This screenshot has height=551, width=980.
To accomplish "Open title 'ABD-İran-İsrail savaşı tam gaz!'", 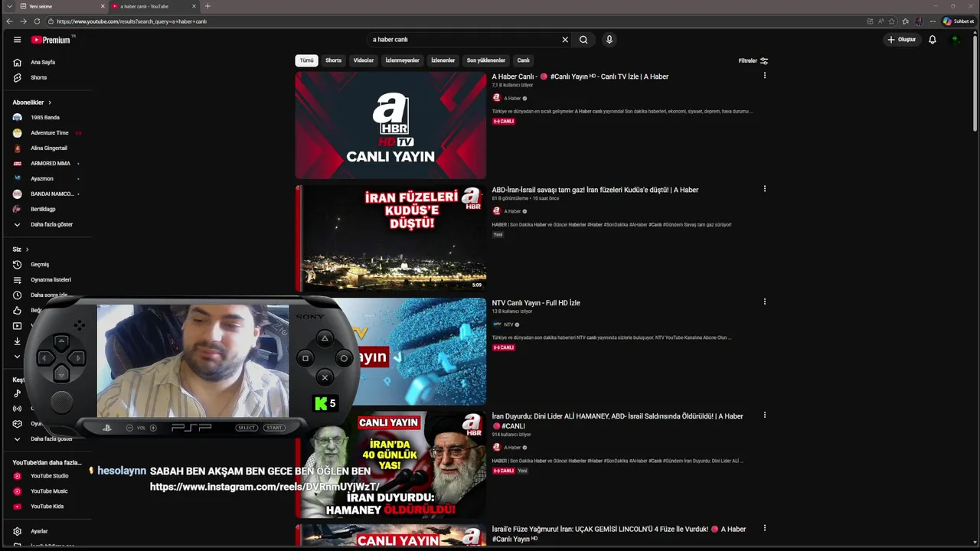I will click(595, 190).
